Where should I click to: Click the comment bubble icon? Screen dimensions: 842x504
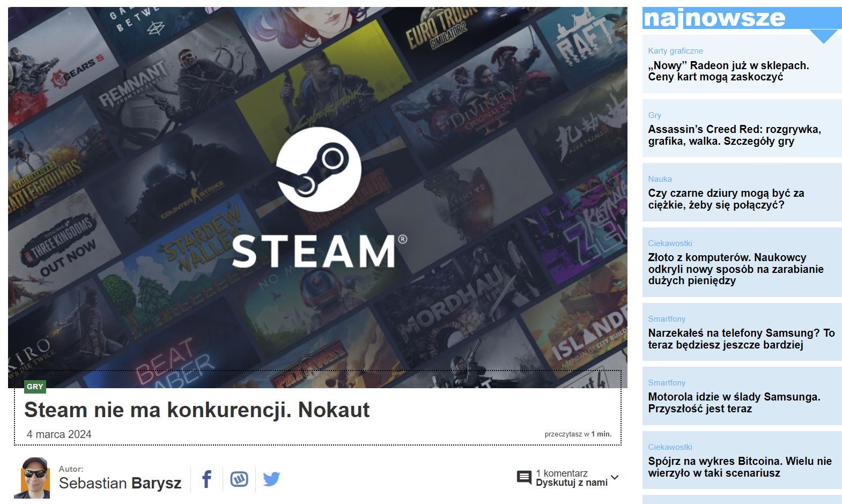pyautogui.click(x=524, y=477)
